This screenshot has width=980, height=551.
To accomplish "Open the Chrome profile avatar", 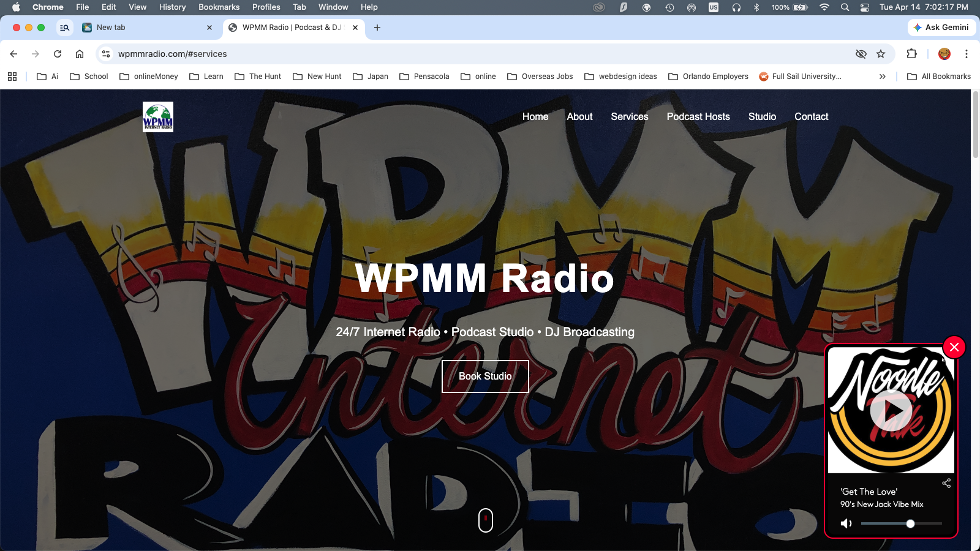I will click(x=944, y=54).
